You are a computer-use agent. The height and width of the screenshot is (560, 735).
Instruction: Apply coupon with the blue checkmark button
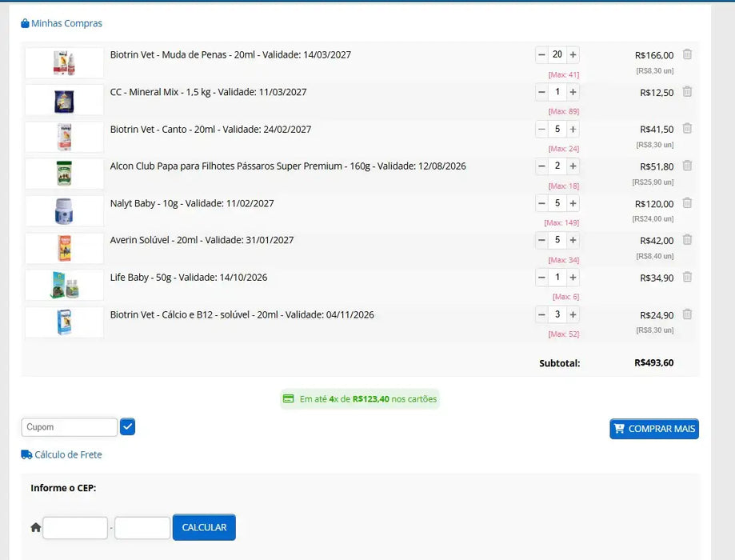click(x=128, y=427)
